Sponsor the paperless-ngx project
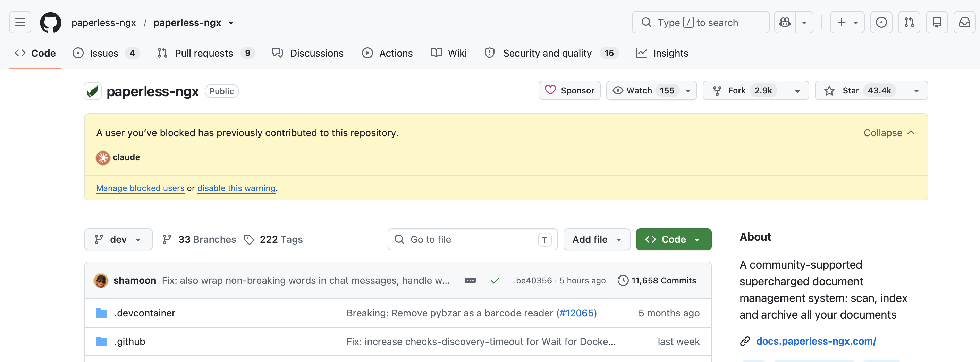980x362 pixels. click(x=569, y=90)
